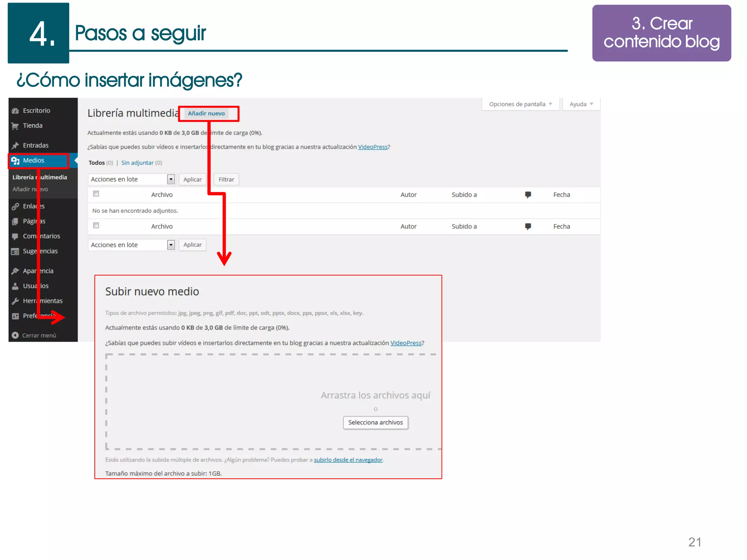
Task: Select the Entradas pin icon
Action: point(15,146)
